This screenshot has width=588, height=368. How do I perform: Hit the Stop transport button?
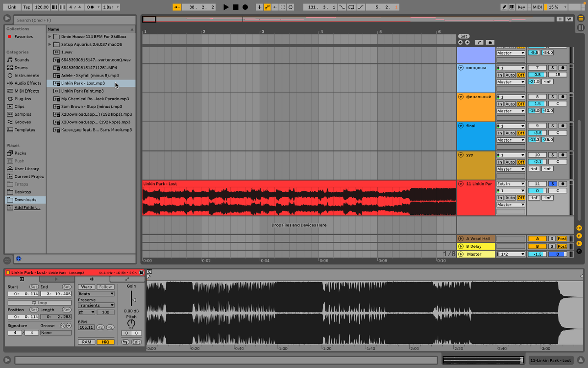236,7
